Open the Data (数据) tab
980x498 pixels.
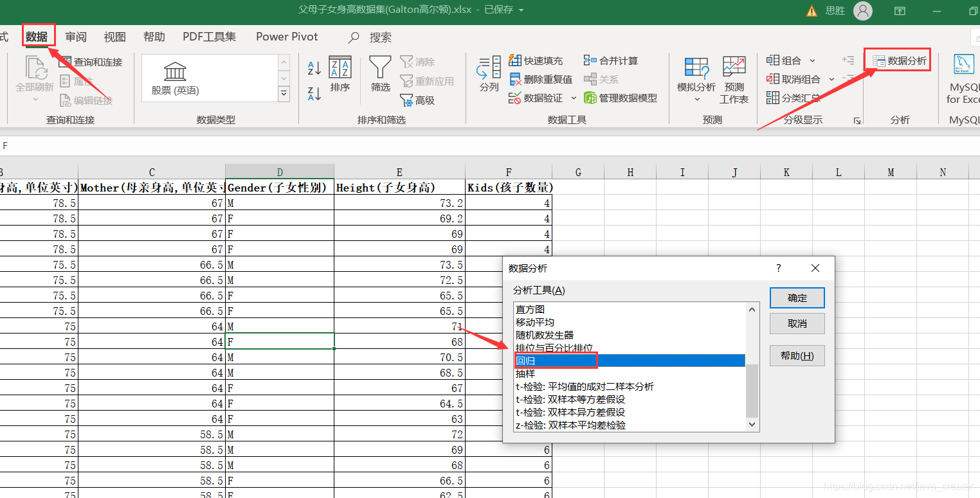tap(37, 37)
